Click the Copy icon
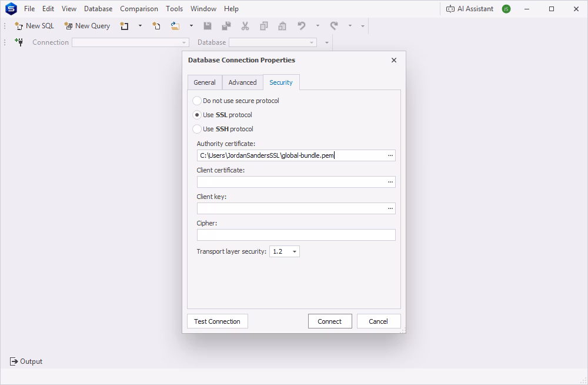This screenshot has height=385, width=588. (x=264, y=26)
